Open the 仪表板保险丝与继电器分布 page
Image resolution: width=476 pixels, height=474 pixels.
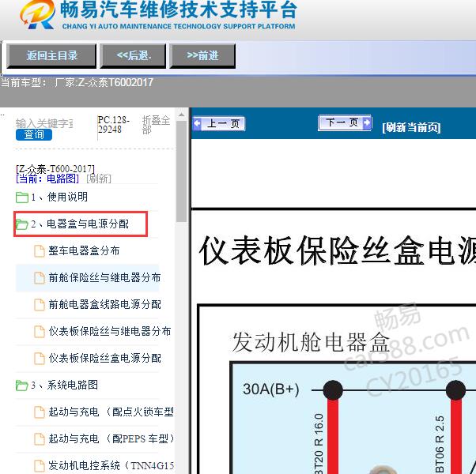pyautogui.click(x=110, y=332)
